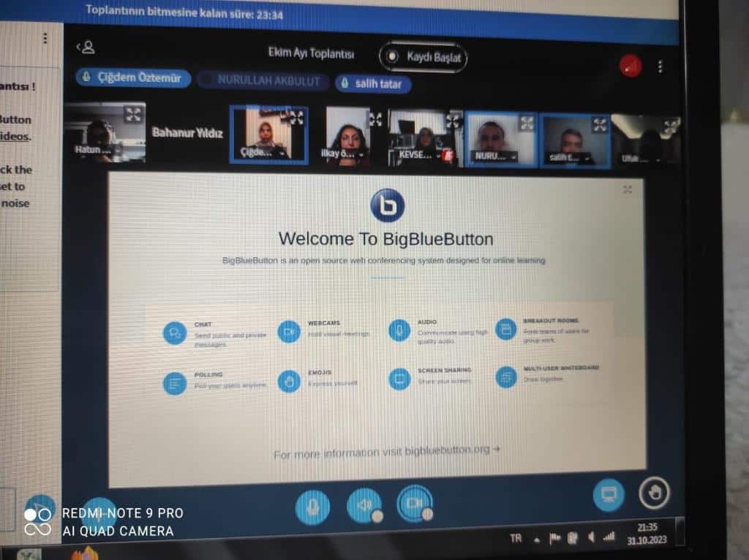Click the MULTI-USER WHITEBOARD label on the slide
The image size is (749, 560).
[561, 368]
